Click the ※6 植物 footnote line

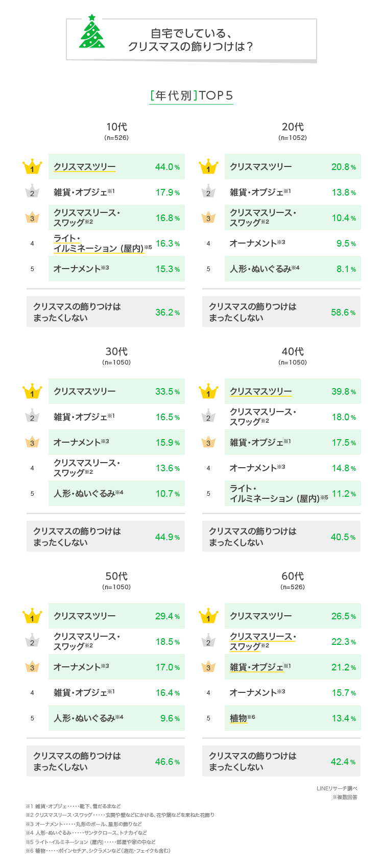click(98, 851)
